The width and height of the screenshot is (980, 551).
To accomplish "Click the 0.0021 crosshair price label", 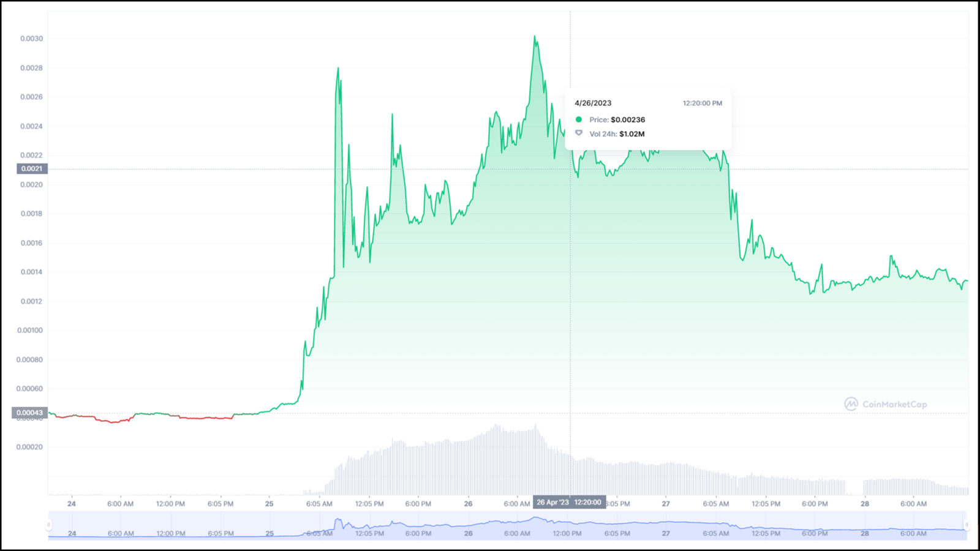I will click(x=32, y=169).
